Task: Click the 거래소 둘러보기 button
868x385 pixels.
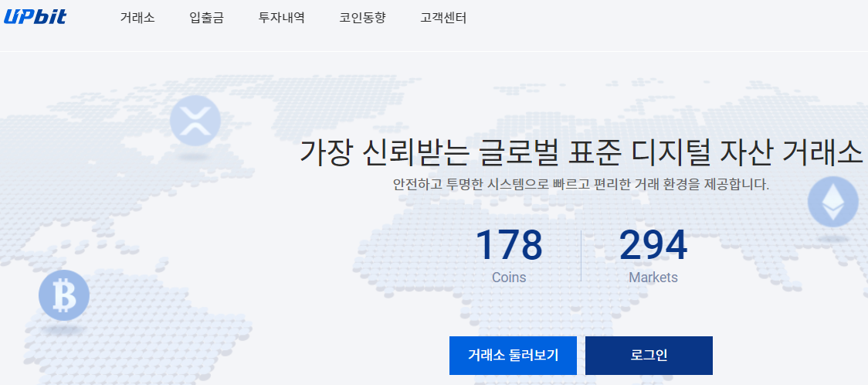Action: [514, 356]
